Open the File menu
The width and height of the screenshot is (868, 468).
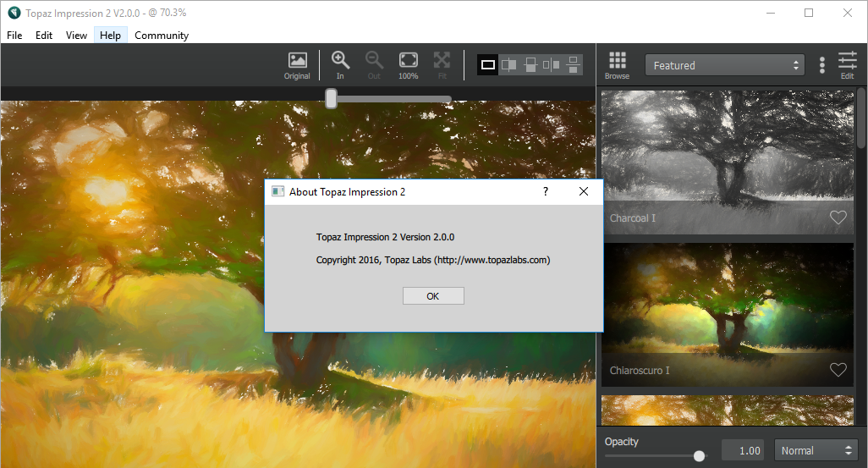point(14,36)
